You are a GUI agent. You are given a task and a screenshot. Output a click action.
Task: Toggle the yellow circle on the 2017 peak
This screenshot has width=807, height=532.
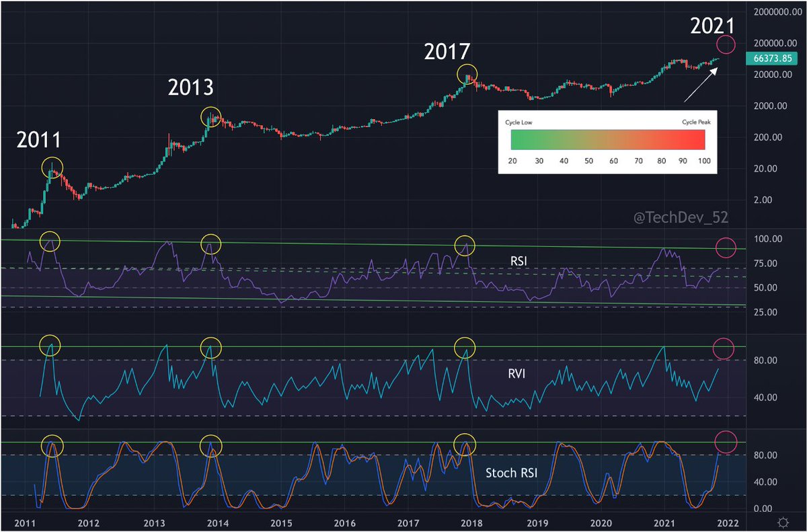(x=467, y=75)
